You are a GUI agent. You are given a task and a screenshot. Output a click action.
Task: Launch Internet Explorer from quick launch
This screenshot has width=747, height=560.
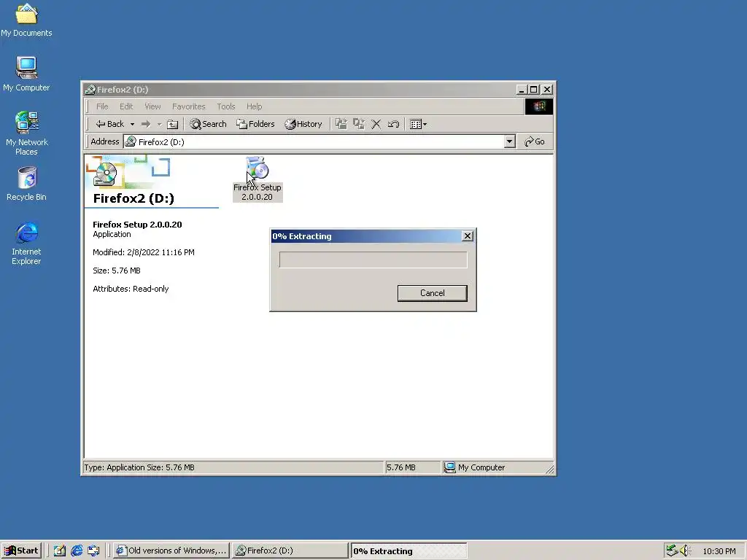(76, 551)
